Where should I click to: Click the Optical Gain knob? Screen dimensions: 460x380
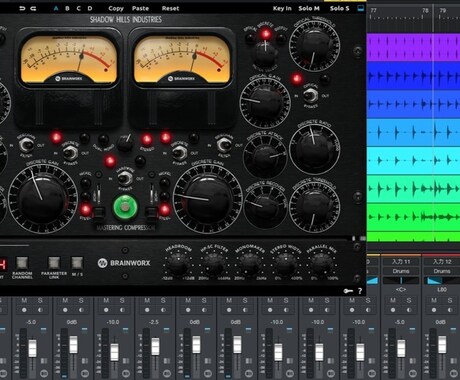pyautogui.click(x=265, y=102)
